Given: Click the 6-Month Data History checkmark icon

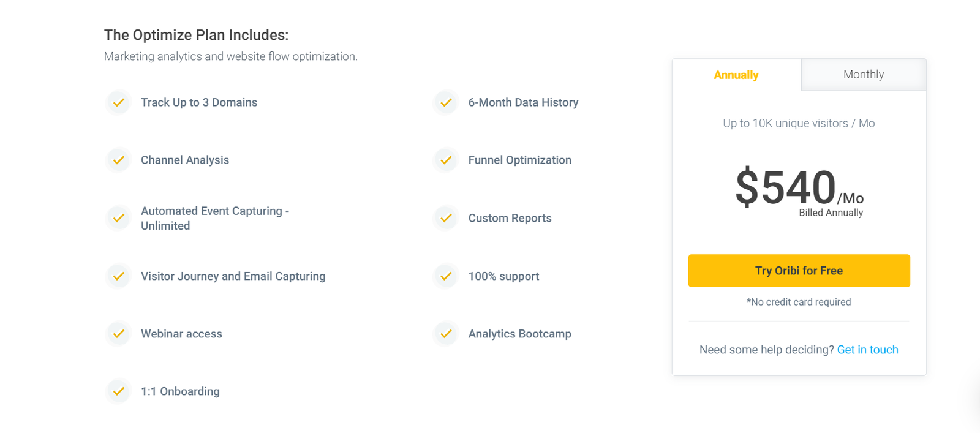Looking at the screenshot, I should pyautogui.click(x=445, y=102).
